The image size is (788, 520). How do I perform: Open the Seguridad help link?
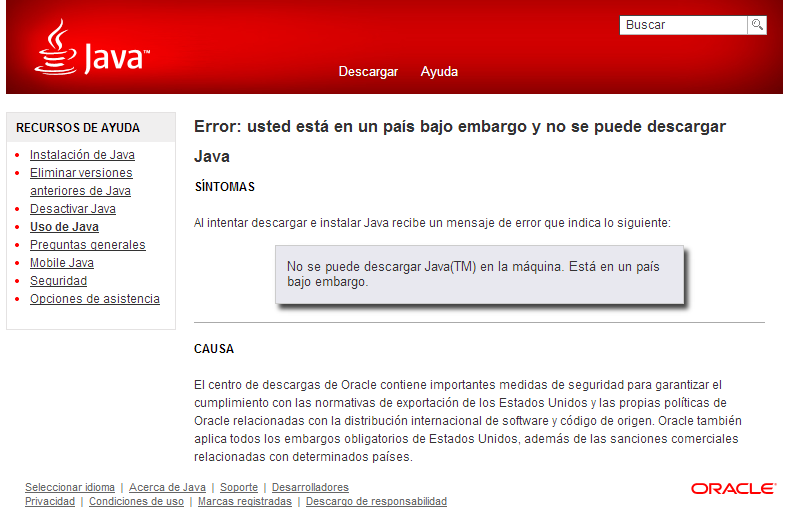(x=58, y=281)
